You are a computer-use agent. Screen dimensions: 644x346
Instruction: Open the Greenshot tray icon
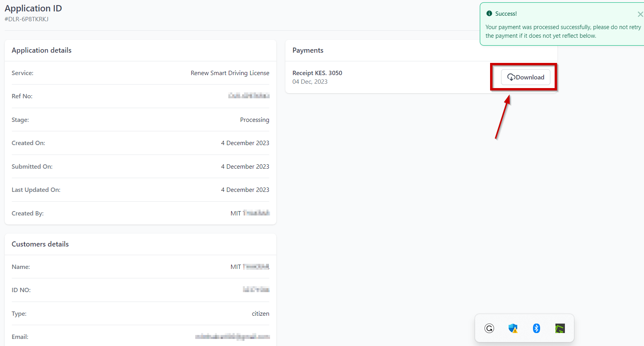[560, 328]
